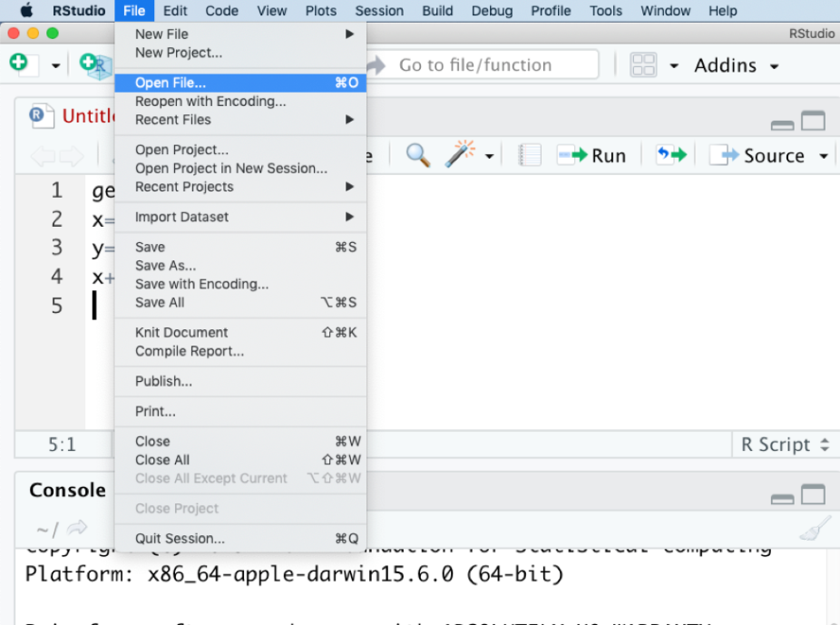Open the Build menu
Screen dimensions: 840x625
coord(437,11)
